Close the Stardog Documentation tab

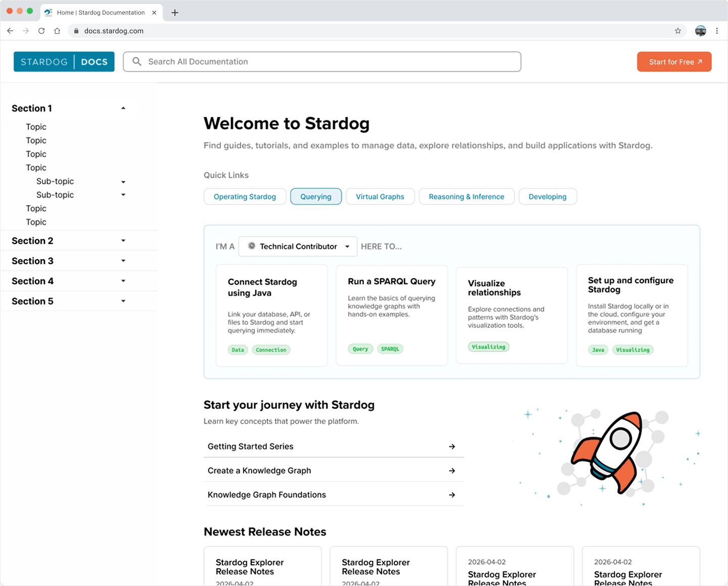154,13
